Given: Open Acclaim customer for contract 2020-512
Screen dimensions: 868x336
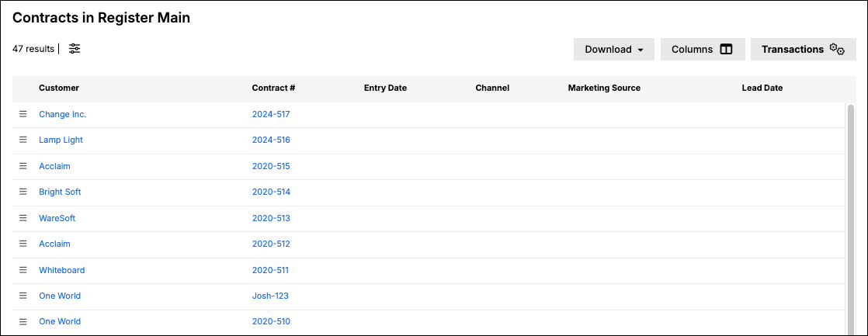Looking at the screenshot, I should [54, 244].
